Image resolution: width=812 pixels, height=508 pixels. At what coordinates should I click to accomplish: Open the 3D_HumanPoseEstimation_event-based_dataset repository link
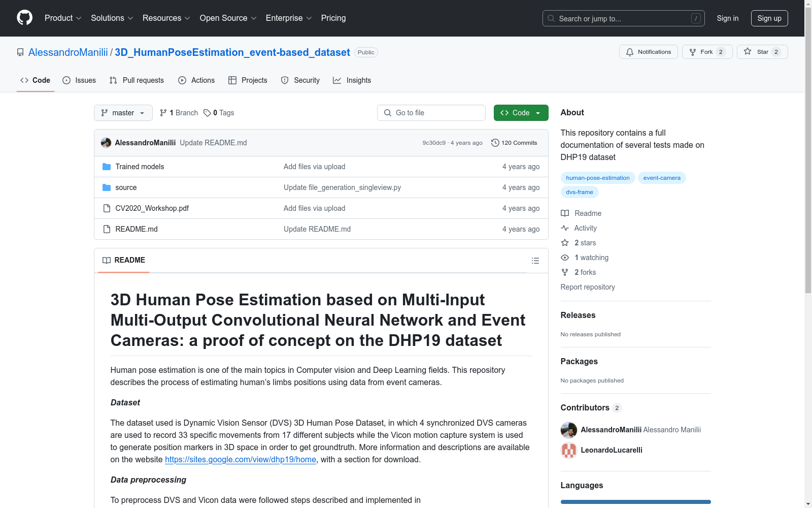click(x=232, y=52)
